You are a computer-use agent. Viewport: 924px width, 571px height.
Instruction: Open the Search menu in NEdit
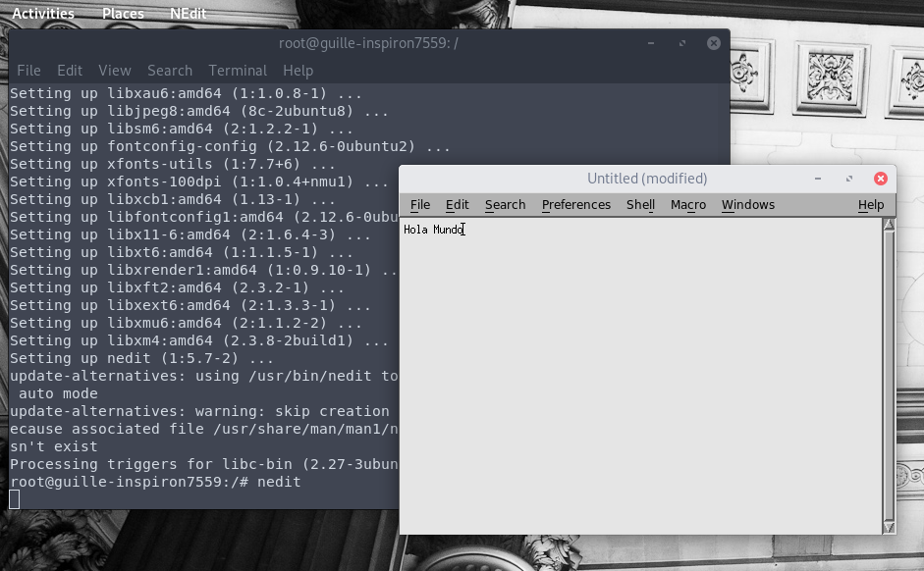coord(505,205)
